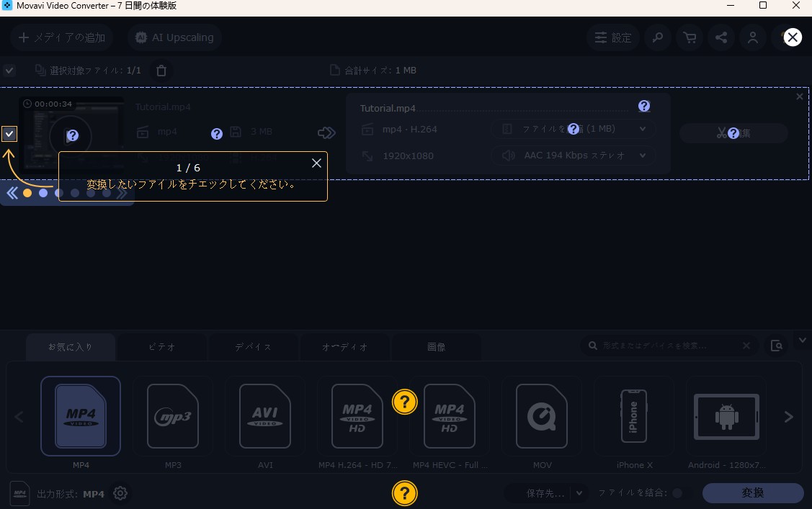
Task: Close the 1 / 6 tutorial tooltip
Action: pyautogui.click(x=316, y=163)
